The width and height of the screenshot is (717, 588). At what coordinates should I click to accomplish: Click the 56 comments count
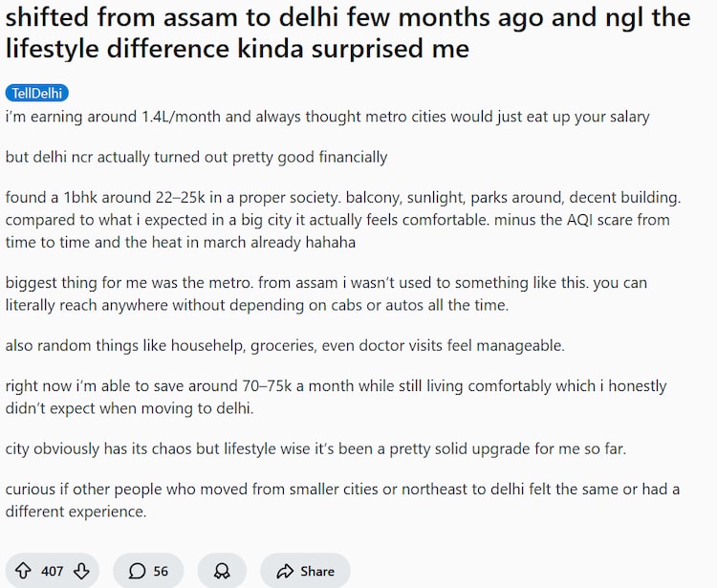pos(161,571)
